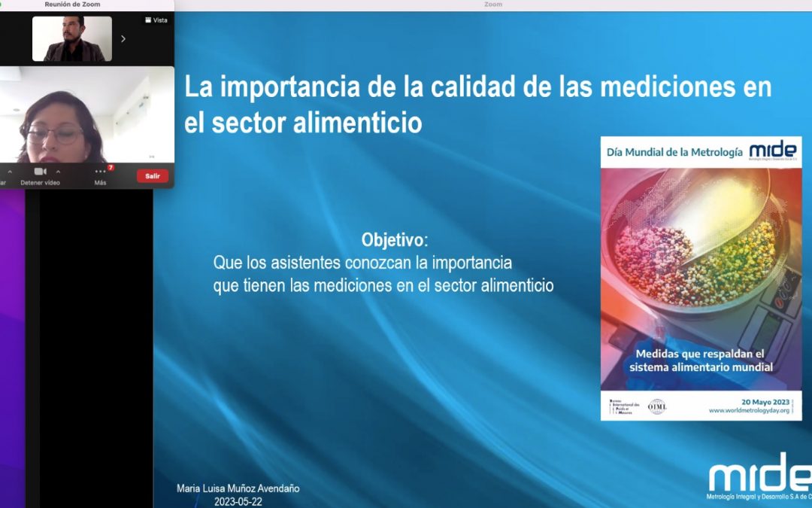Screen dimensions: 812x508
Task: Click the slide title 'La importancia de la calidad'
Action: click(477, 104)
